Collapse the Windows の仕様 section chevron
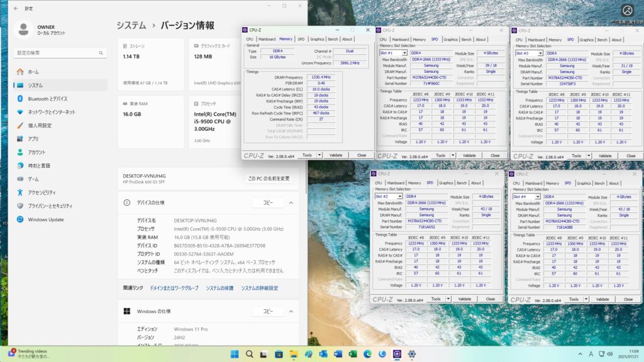This screenshot has width=644, height=362. pyautogui.click(x=291, y=311)
